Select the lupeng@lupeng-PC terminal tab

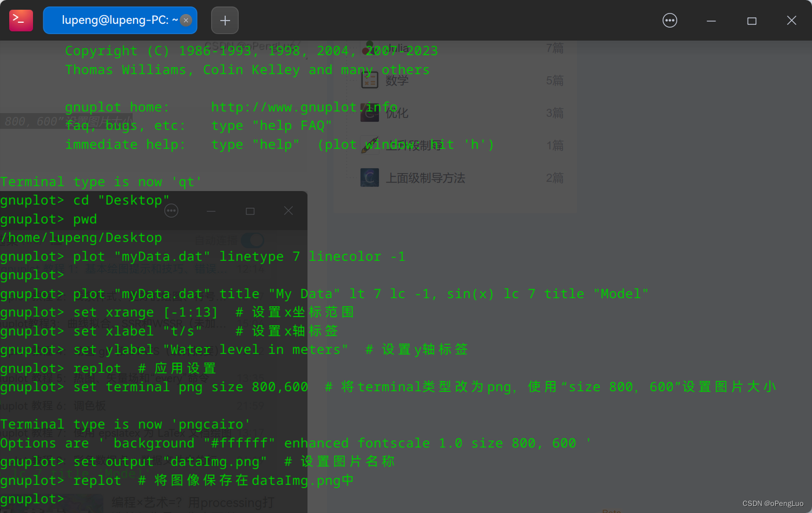pyautogui.click(x=120, y=21)
